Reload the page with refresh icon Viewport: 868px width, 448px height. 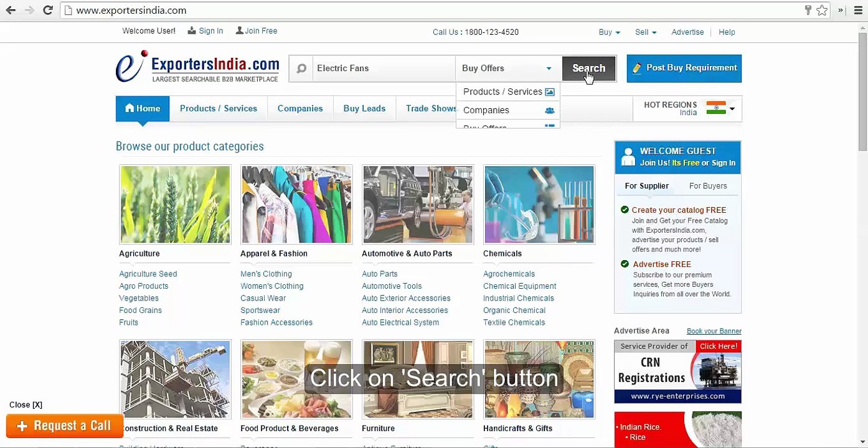[x=47, y=10]
